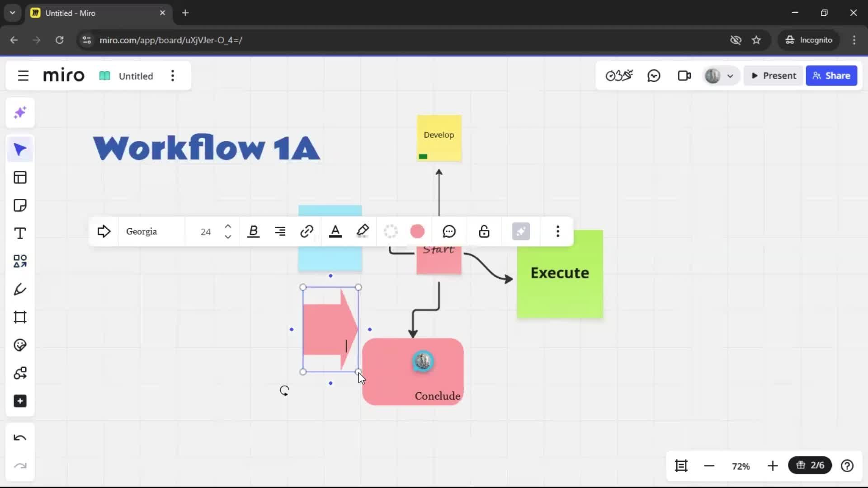Click the avatar on Conclude shape
Viewport: 868px width, 488px height.
423,361
